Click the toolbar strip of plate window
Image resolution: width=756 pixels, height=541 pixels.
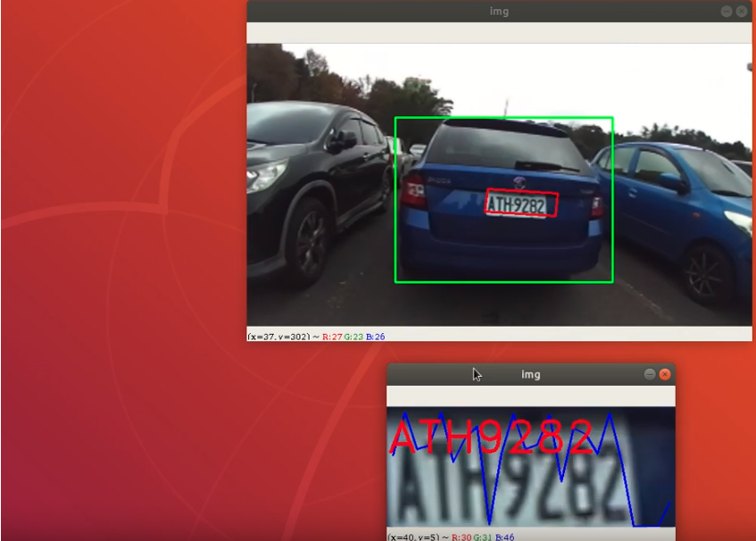[531, 395]
